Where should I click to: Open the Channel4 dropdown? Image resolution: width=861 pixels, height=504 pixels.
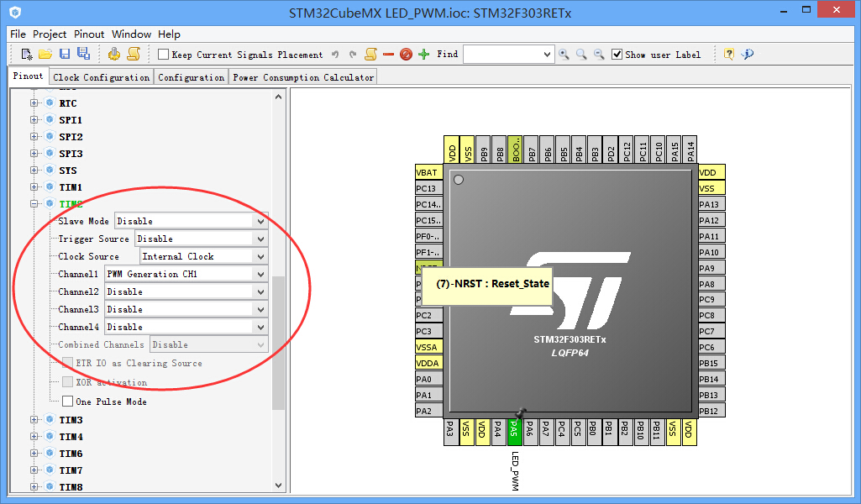[261, 327]
